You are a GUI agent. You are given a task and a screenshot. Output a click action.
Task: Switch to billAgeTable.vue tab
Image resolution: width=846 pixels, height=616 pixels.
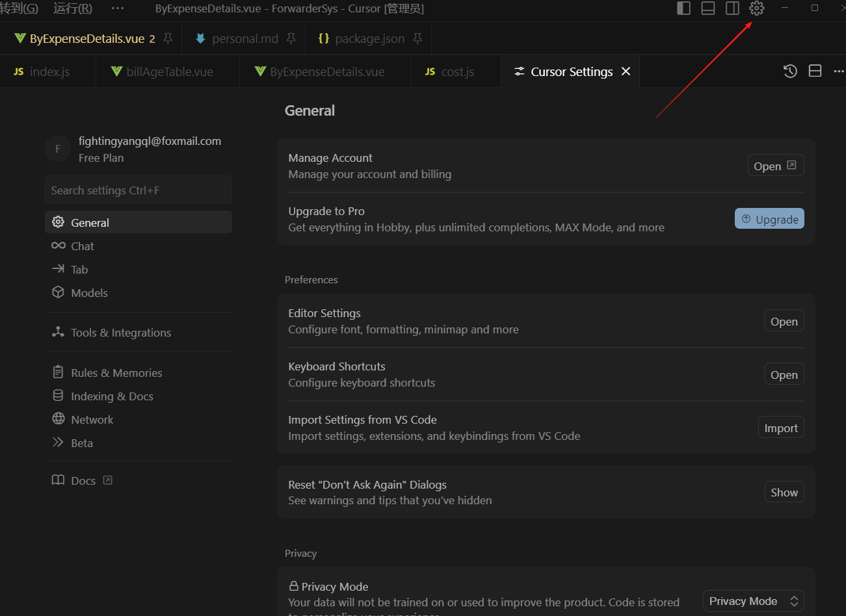point(169,71)
